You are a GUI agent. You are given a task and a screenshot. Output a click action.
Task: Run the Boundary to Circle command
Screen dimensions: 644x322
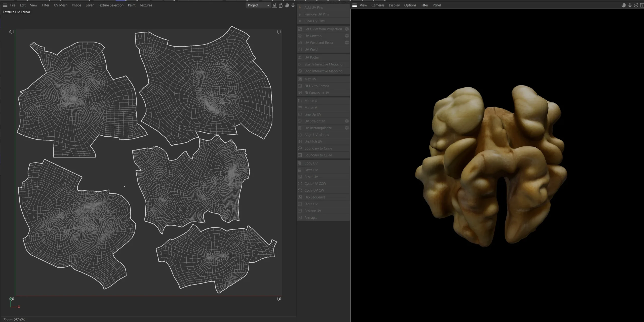coord(318,148)
